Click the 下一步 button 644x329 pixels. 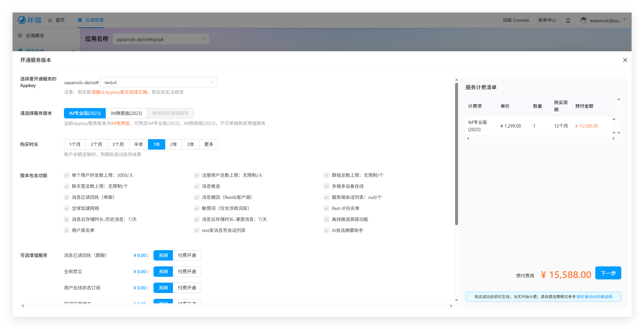(x=608, y=273)
